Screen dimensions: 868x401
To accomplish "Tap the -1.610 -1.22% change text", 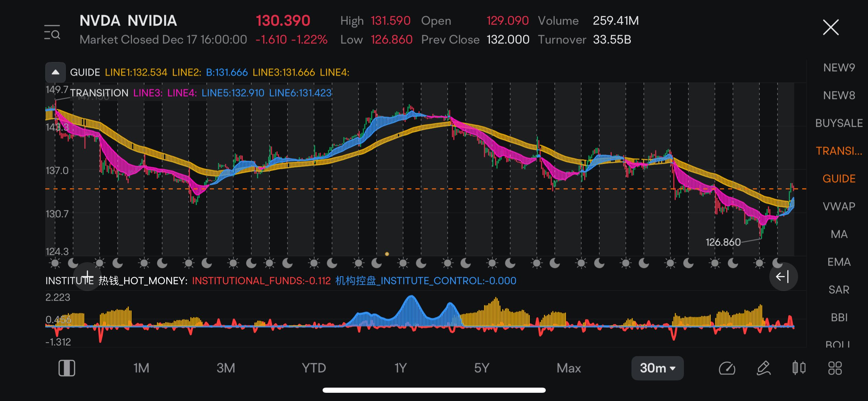I will [x=291, y=39].
